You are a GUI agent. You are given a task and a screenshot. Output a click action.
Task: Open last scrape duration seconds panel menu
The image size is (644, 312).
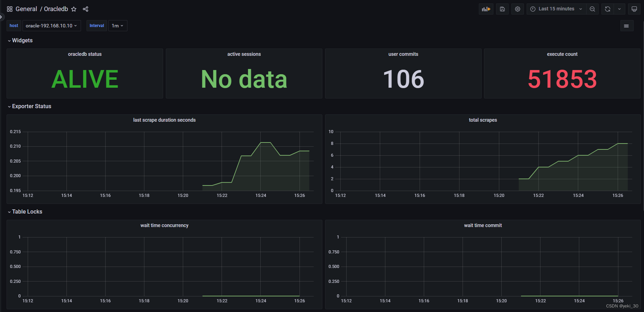164,120
